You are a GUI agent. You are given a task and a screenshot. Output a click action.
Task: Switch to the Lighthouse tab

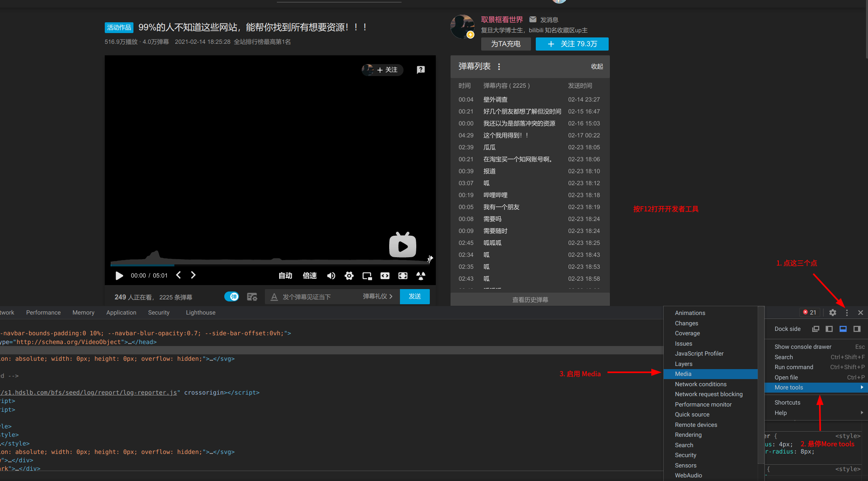200,313
